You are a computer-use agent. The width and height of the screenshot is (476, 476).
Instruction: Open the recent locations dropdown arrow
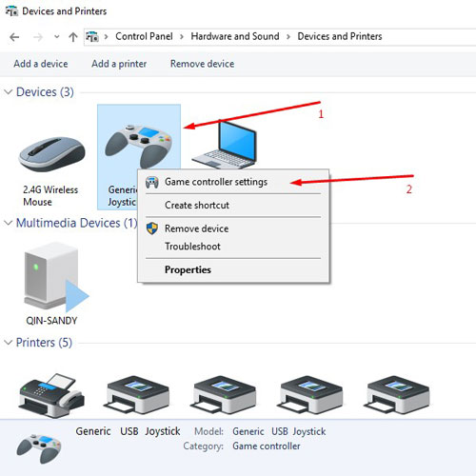[x=56, y=37]
